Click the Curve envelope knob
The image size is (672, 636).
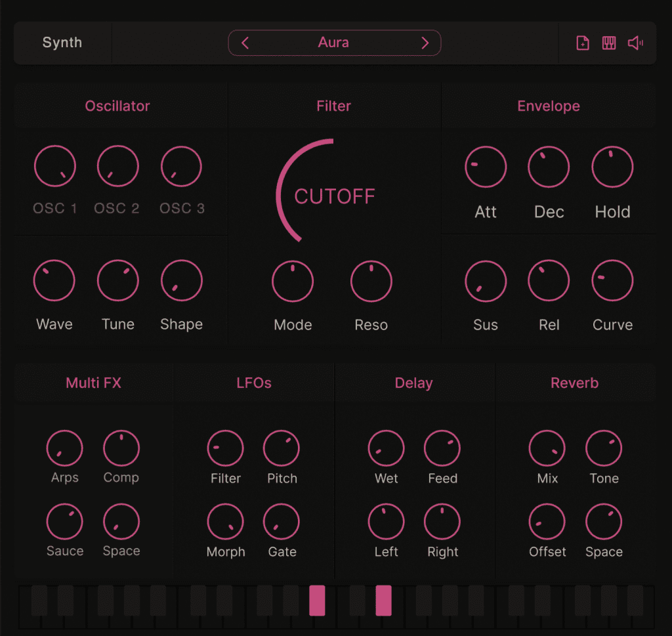[612, 281]
